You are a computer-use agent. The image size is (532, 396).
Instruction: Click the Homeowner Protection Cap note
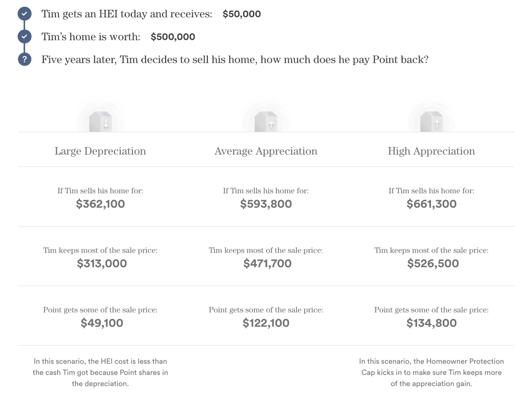coord(431,372)
